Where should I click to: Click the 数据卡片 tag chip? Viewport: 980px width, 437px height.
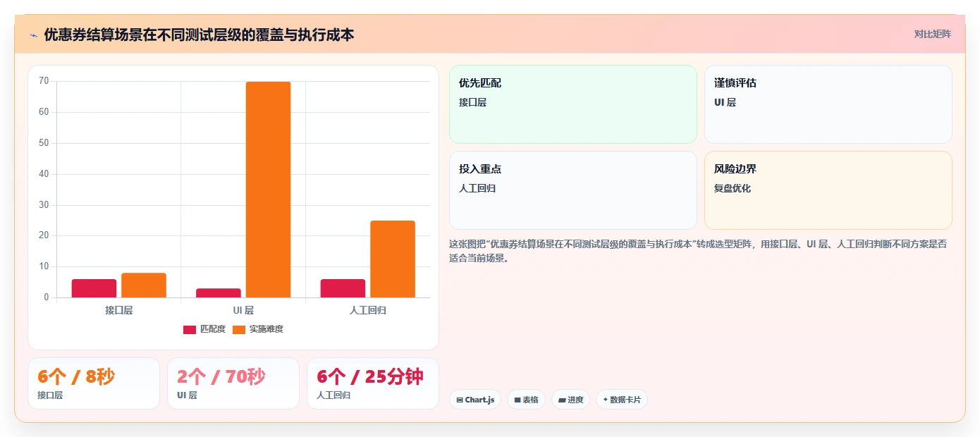(x=622, y=400)
